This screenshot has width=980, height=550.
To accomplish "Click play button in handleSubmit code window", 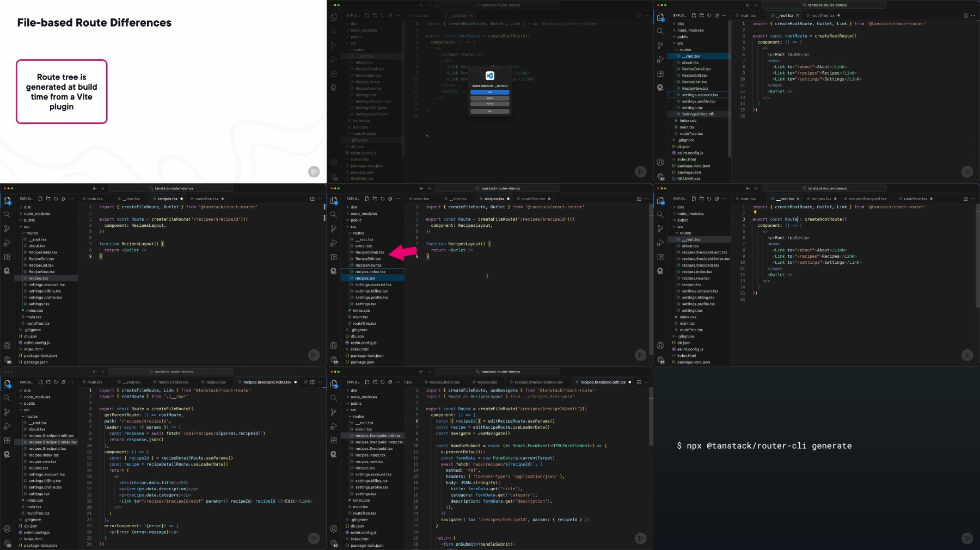I will tap(641, 539).
